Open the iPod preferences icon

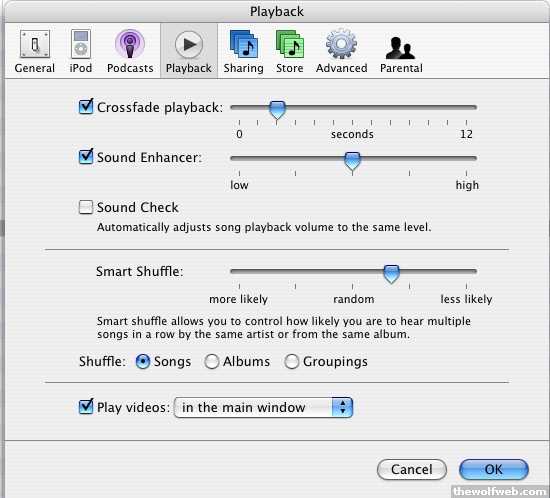click(x=81, y=51)
